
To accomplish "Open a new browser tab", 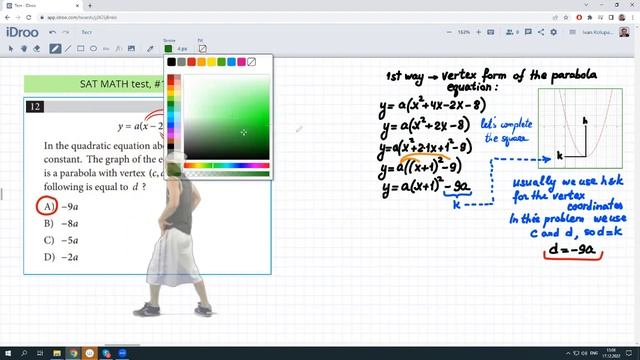I will pos(90,6).
